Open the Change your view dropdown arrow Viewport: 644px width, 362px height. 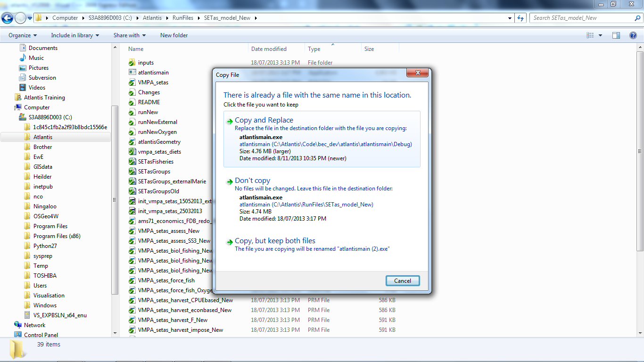(600, 35)
